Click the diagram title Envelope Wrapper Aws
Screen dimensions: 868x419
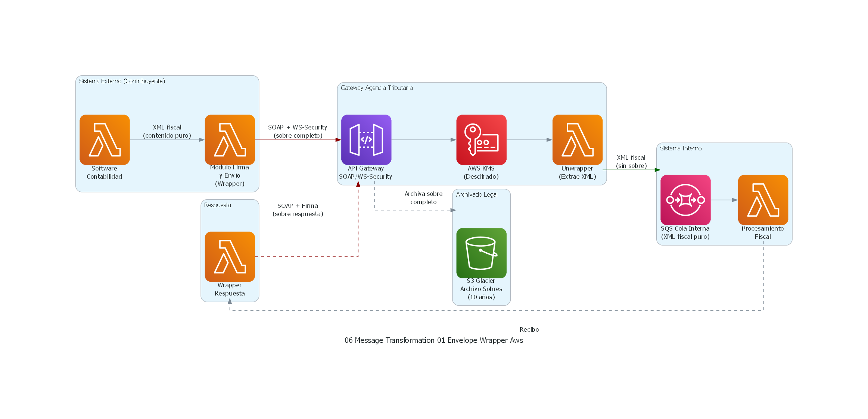434,340
